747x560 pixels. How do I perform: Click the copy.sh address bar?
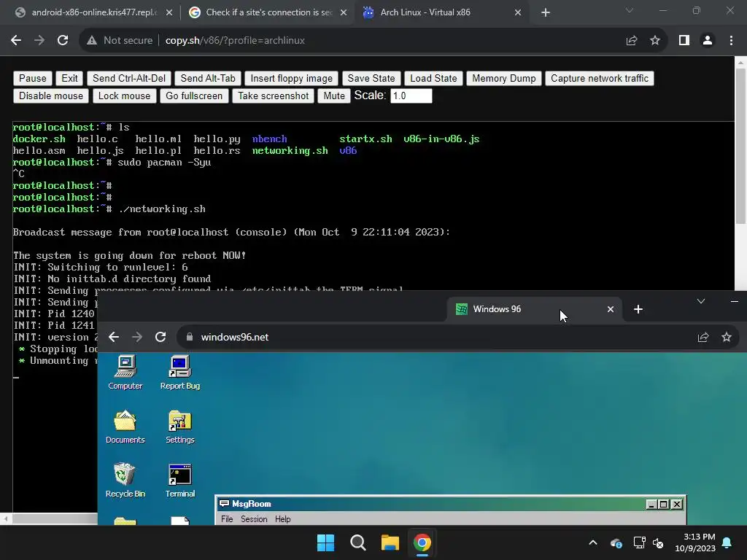coord(371,41)
